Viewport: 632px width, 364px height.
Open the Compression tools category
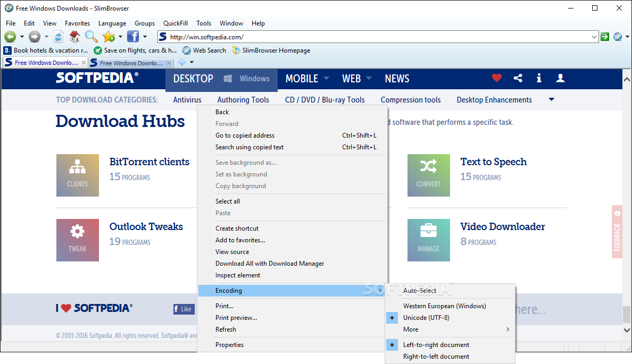click(411, 100)
